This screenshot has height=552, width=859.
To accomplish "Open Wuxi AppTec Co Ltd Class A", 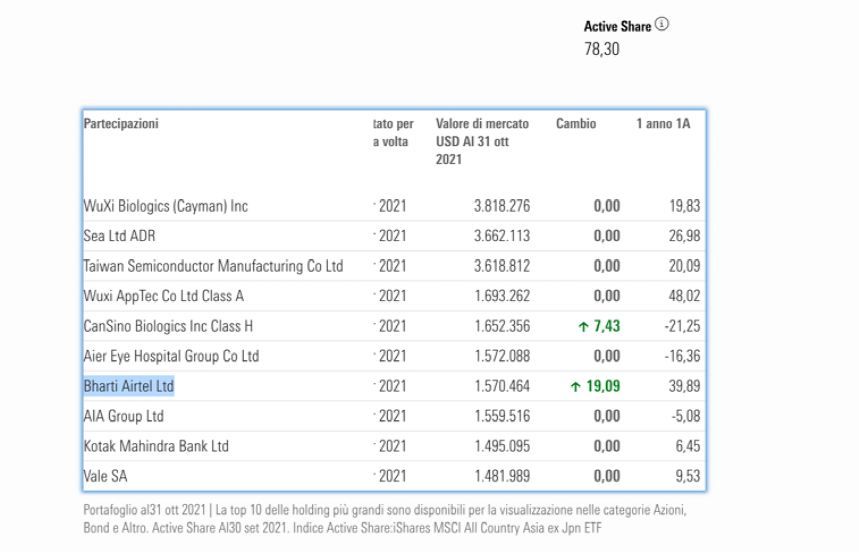I will (x=163, y=296).
